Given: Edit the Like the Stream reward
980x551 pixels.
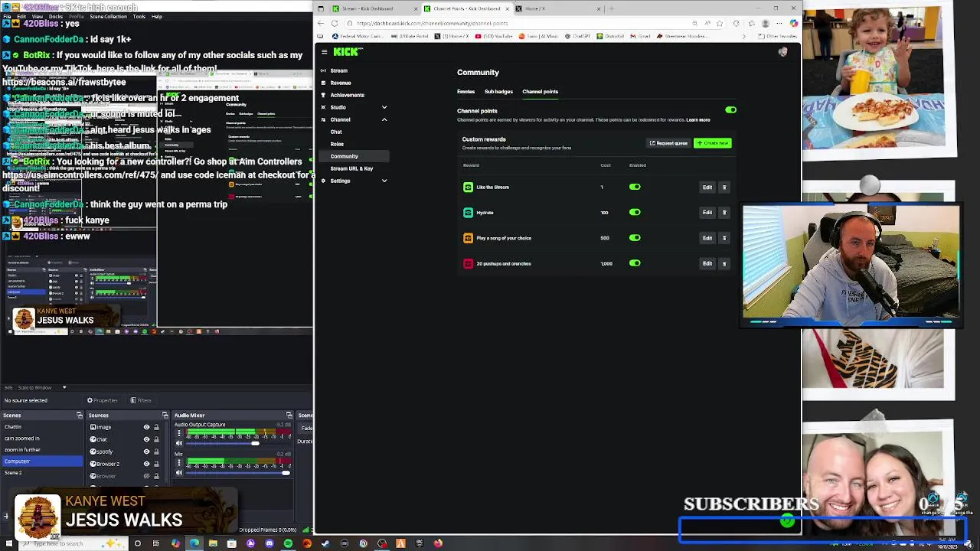Looking at the screenshot, I should 707,187.
